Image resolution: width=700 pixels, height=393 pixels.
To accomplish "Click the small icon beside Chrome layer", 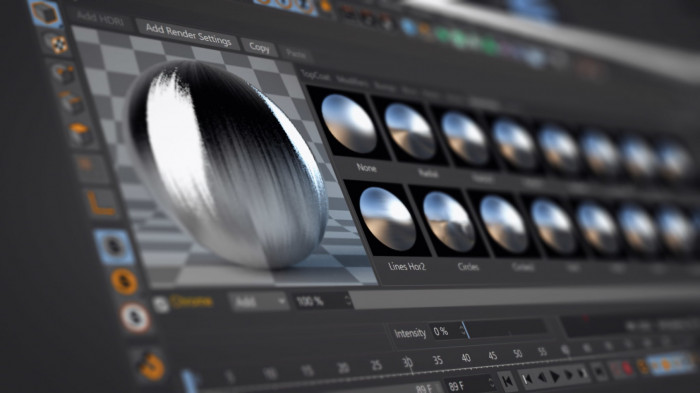I will point(160,305).
